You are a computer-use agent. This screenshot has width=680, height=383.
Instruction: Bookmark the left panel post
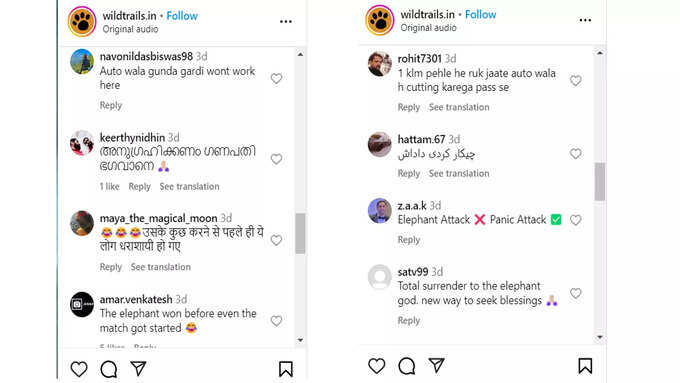(286, 369)
